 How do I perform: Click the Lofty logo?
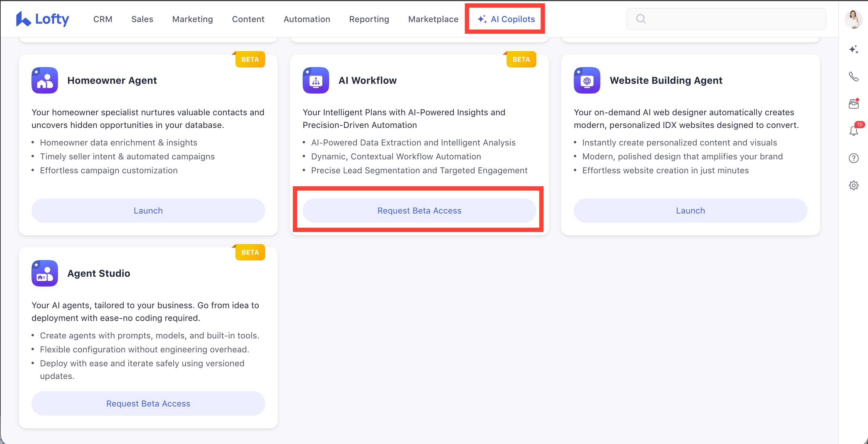click(x=42, y=19)
